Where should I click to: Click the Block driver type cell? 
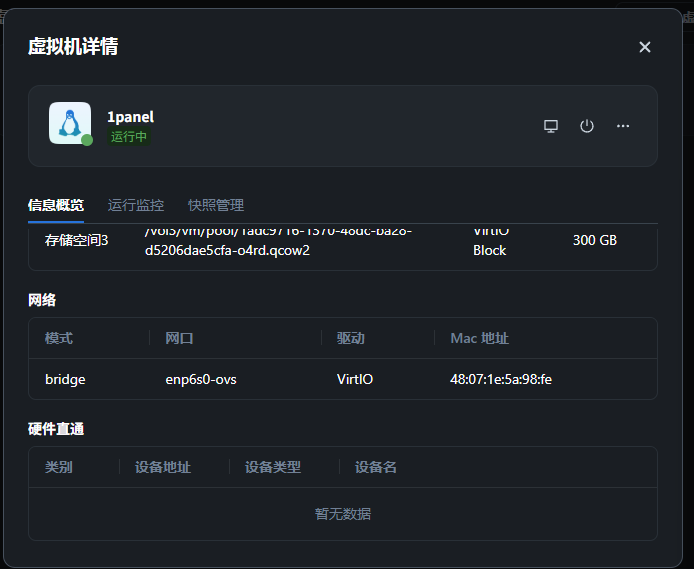click(x=489, y=250)
